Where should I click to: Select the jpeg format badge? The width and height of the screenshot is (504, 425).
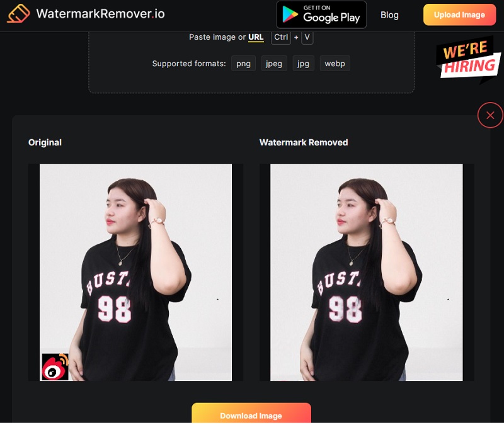pos(274,63)
